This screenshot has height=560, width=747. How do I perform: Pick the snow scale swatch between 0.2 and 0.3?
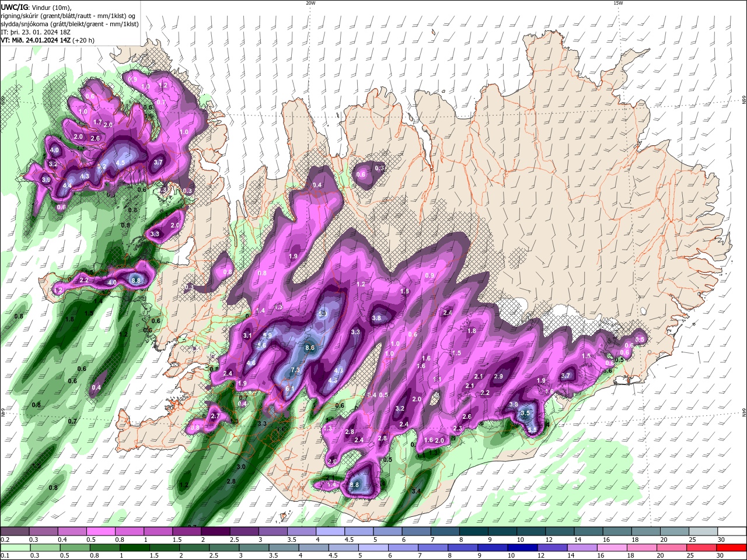[15, 531]
